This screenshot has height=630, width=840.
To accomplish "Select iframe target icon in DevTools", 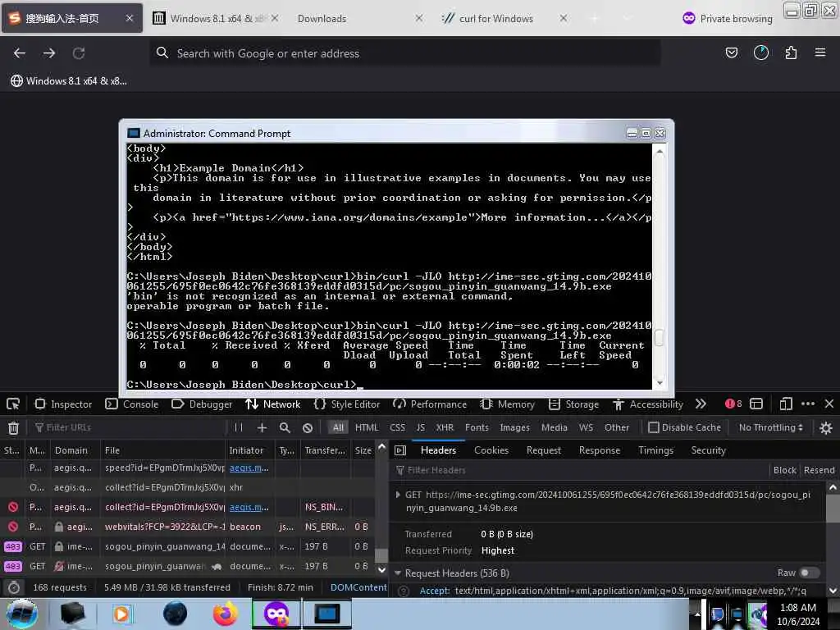I will [x=756, y=404].
